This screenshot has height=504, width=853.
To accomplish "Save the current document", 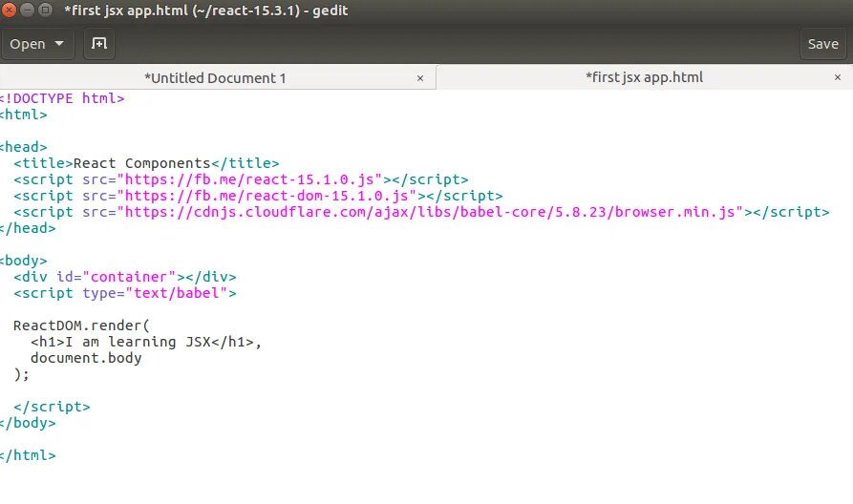I will point(822,44).
